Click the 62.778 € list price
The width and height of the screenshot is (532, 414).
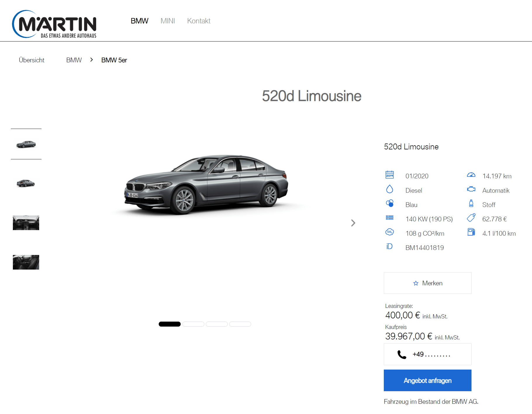point(495,219)
